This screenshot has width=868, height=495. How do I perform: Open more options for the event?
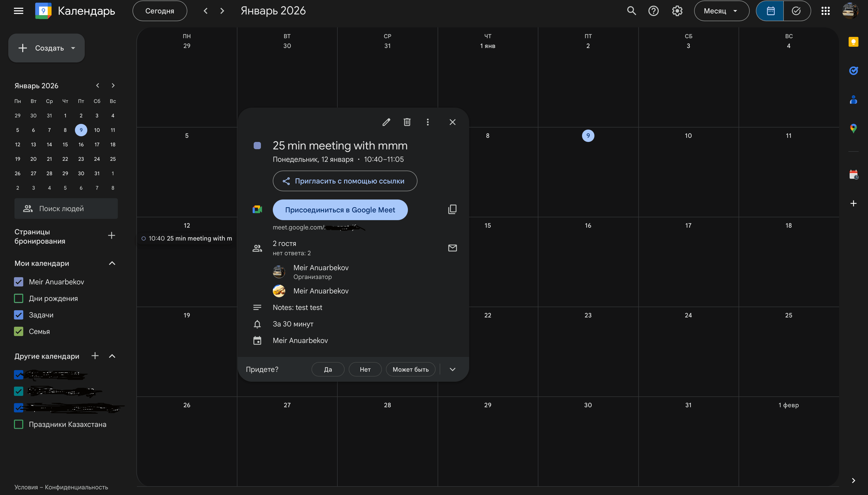pyautogui.click(x=428, y=122)
